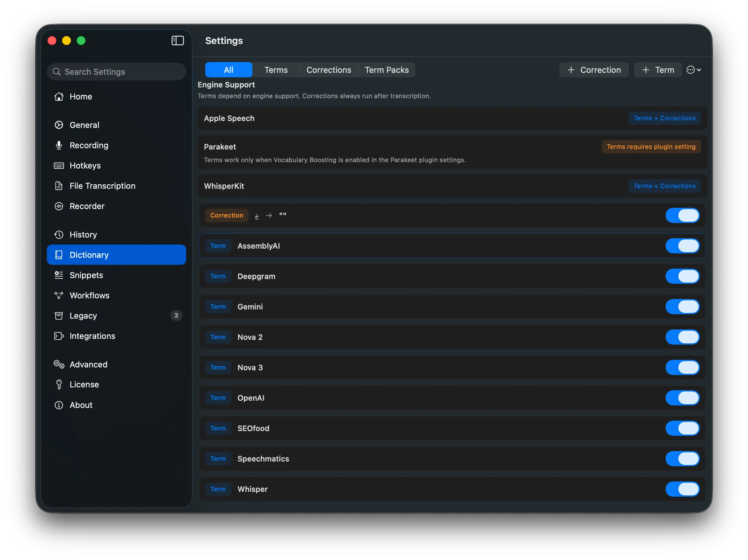The width and height of the screenshot is (748, 560).
Task: Open Snippets in the sidebar
Action: [116, 275]
